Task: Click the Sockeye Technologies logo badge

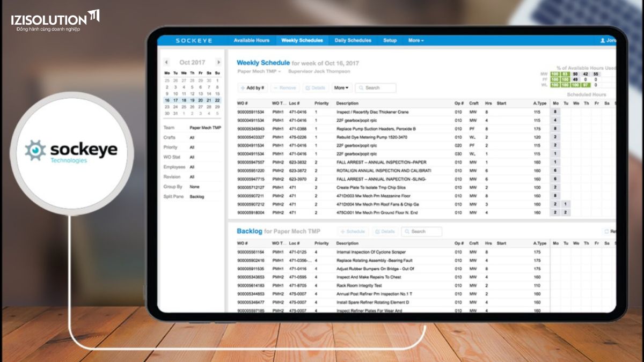Action: (x=71, y=152)
